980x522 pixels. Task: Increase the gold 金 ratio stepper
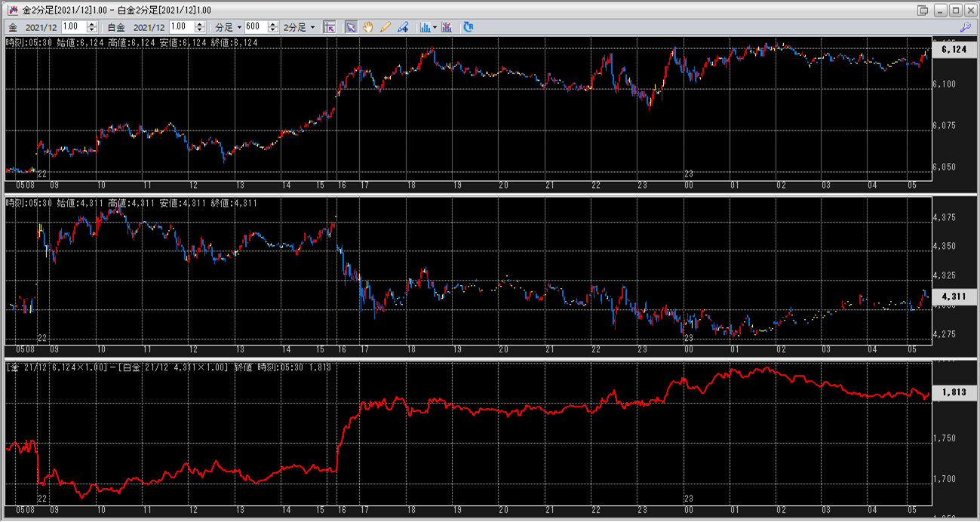coord(92,23)
